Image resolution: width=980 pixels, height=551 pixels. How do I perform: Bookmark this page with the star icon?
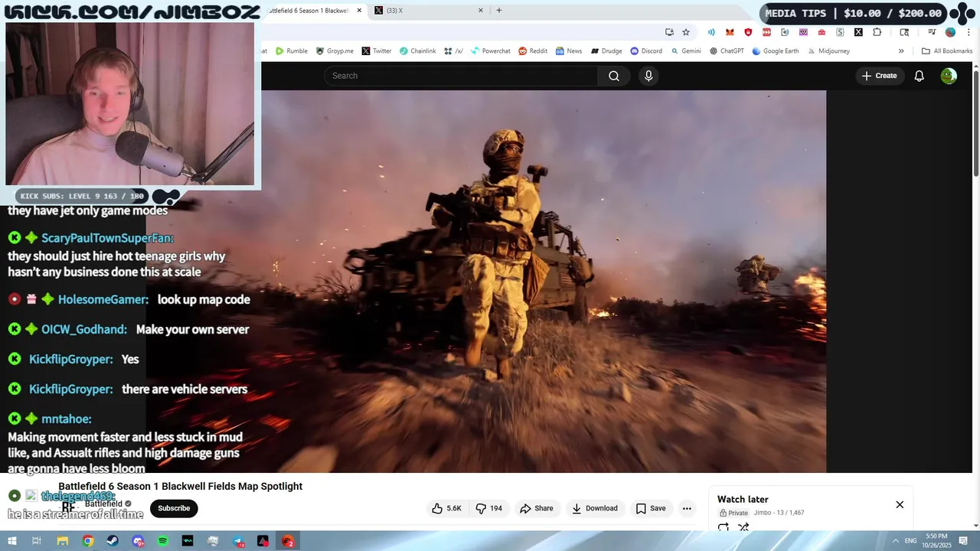click(x=686, y=32)
